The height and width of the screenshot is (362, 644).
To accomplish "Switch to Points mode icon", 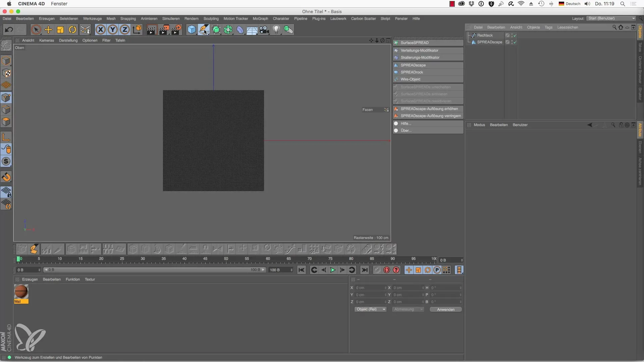I will click(x=6, y=98).
